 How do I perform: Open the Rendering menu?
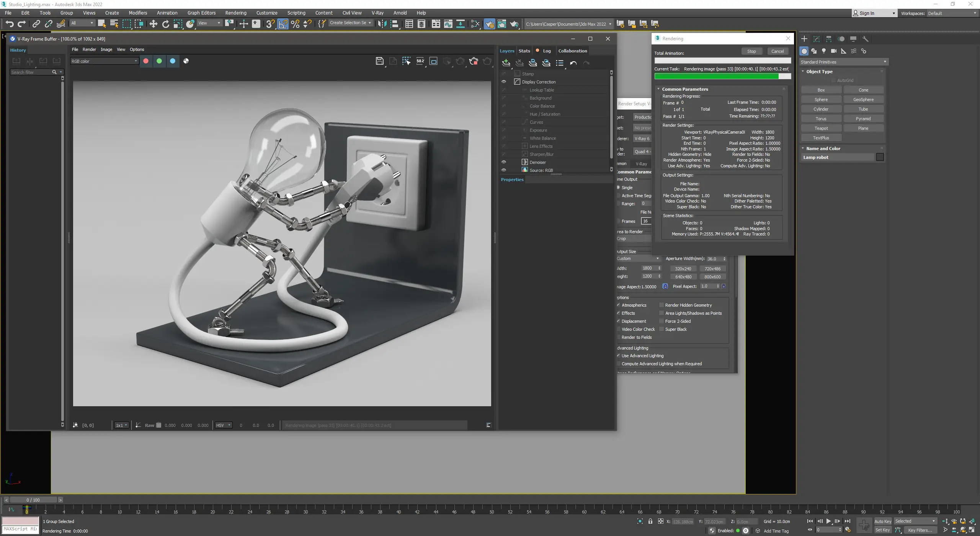pyautogui.click(x=235, y=13)
